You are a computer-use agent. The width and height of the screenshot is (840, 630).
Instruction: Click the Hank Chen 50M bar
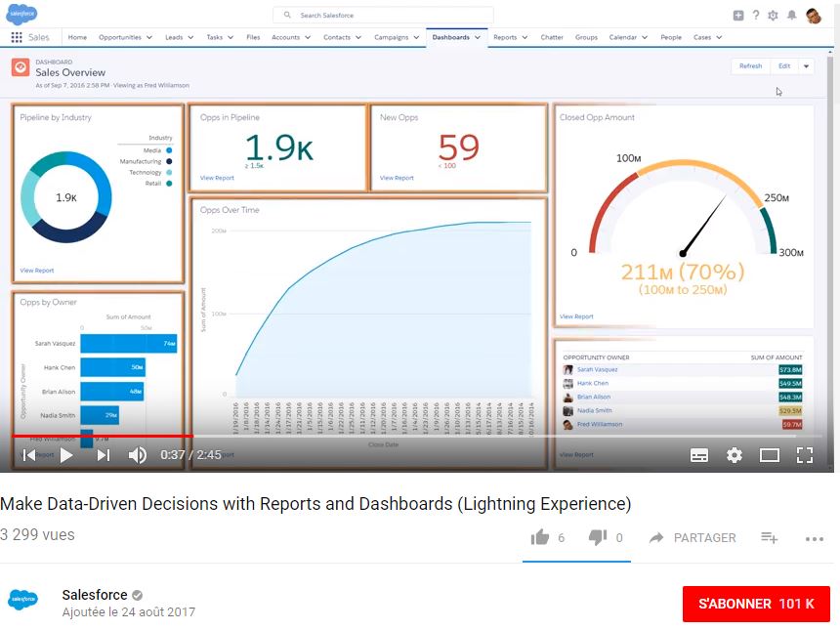point(113,367)
